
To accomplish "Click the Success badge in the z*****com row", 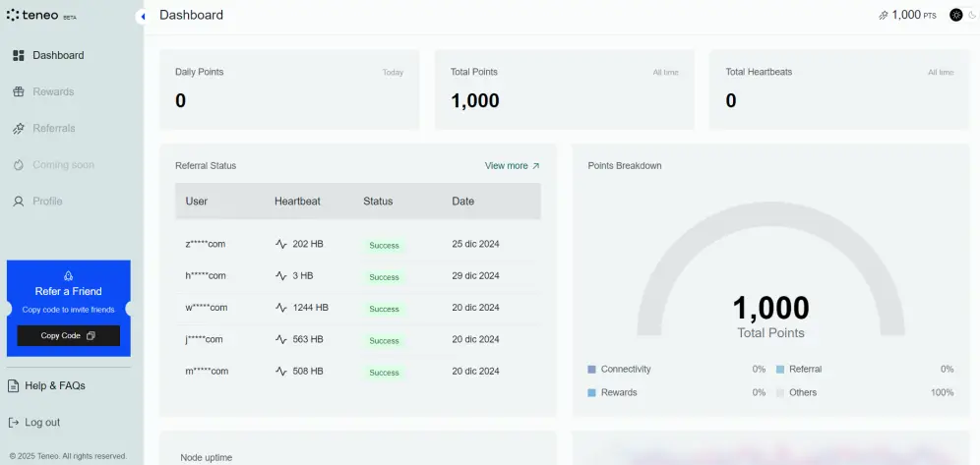I will pyautogui.click(x=384, y=246).
